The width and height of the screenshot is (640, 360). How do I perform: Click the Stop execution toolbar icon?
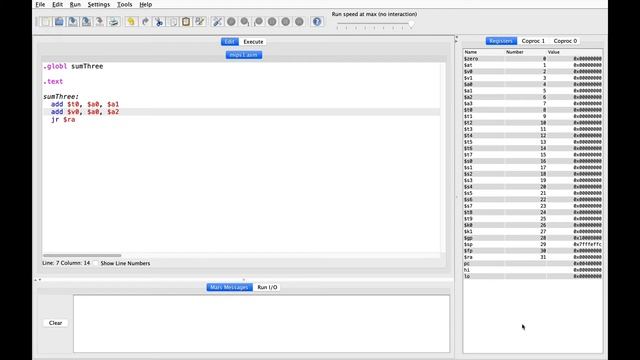tap(285, 22)
